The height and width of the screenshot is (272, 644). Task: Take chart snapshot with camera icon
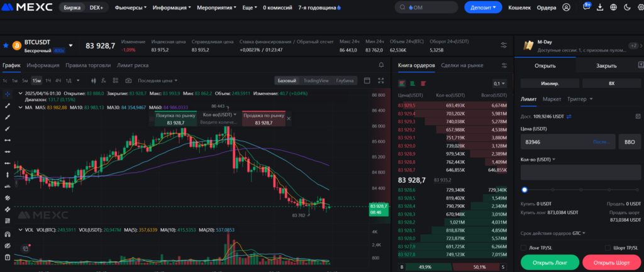coord(128,81)
